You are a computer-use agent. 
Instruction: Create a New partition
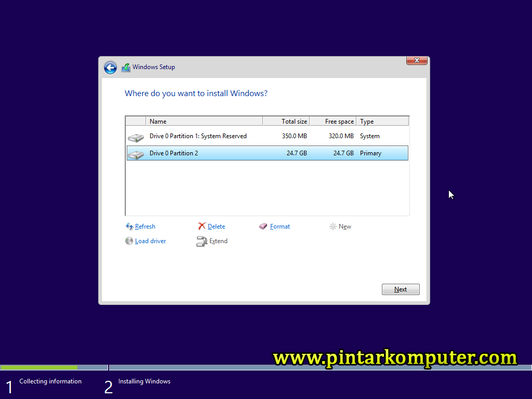click(345, 227)
